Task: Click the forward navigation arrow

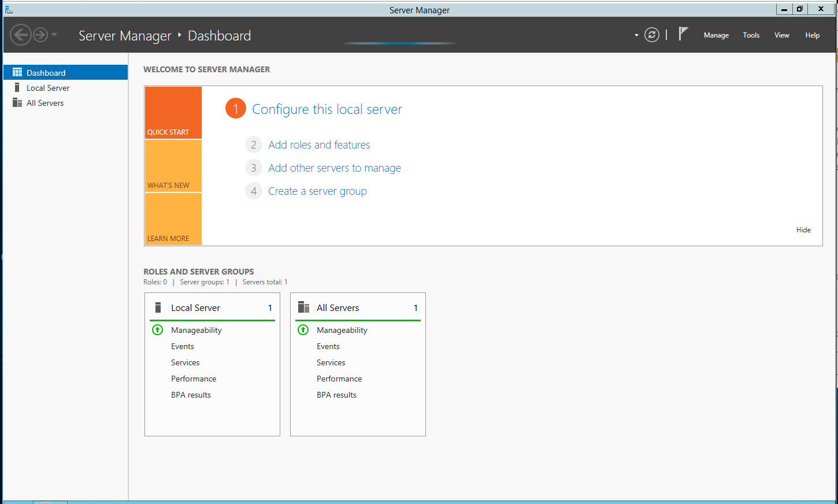Action: pos(40,35)
